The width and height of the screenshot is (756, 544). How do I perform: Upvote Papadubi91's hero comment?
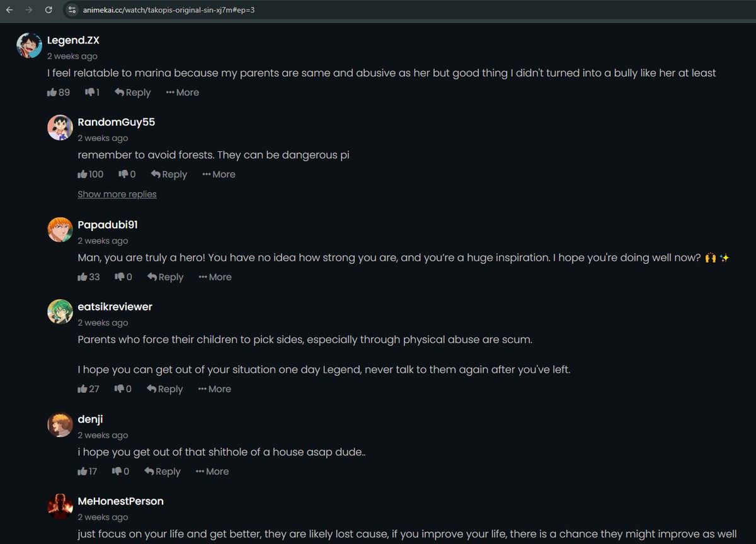tap(83, 277)
